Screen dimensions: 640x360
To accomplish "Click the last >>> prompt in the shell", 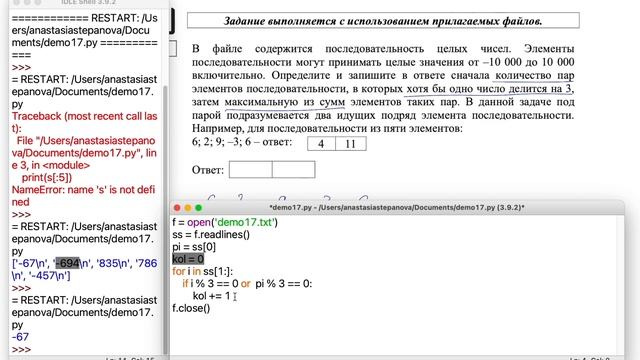I will point(21,349).
